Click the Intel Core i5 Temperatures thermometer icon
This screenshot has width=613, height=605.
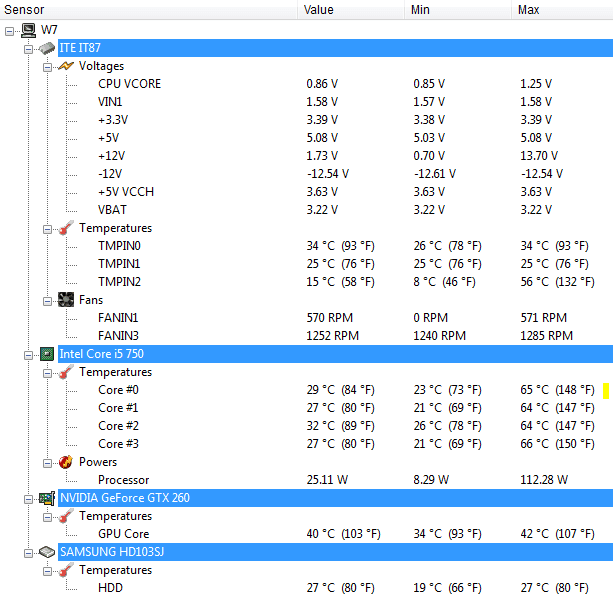66,372
